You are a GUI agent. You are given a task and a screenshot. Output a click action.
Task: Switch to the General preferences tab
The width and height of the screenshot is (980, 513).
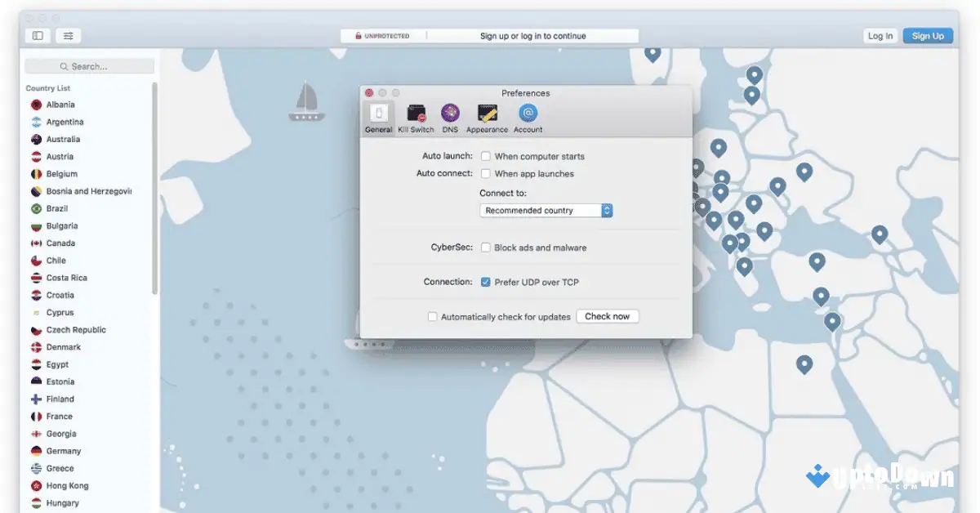pos(378,115)
